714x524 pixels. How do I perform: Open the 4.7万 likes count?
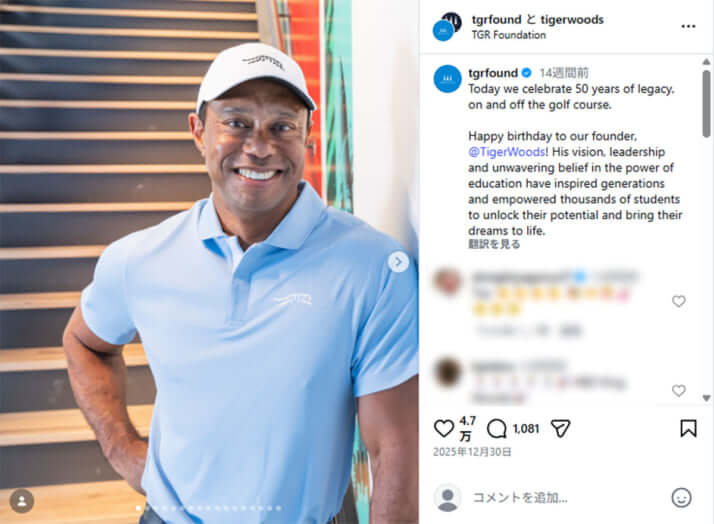click(467, 428)
